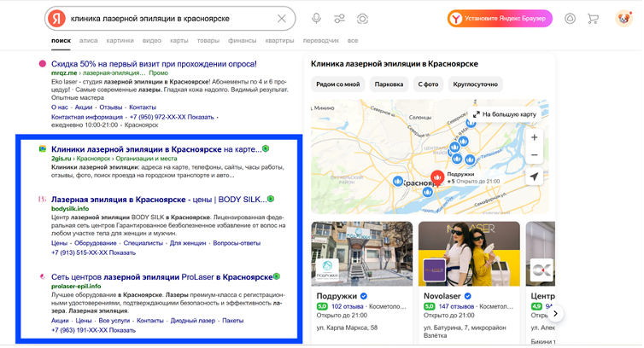Open user profile avatar
The image size is (644, 348).
pyautogui.click(x=624, y=19)
